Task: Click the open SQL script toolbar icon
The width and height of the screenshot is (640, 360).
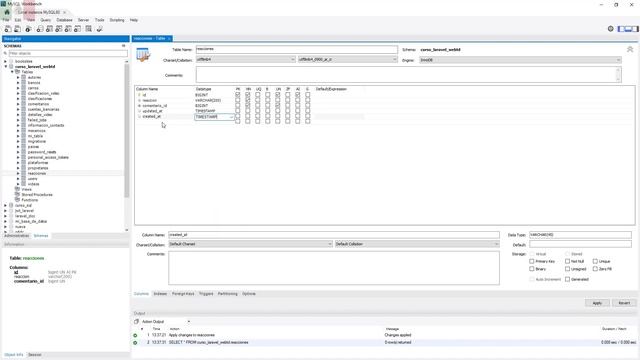Action: (x=18, y=29)
